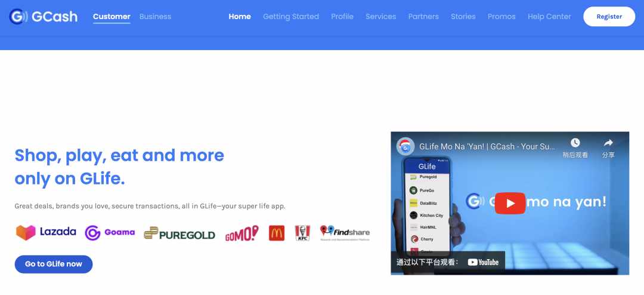Select the Customer tab
This screenshot has height=295, width=644.
[x=112, y=17]
